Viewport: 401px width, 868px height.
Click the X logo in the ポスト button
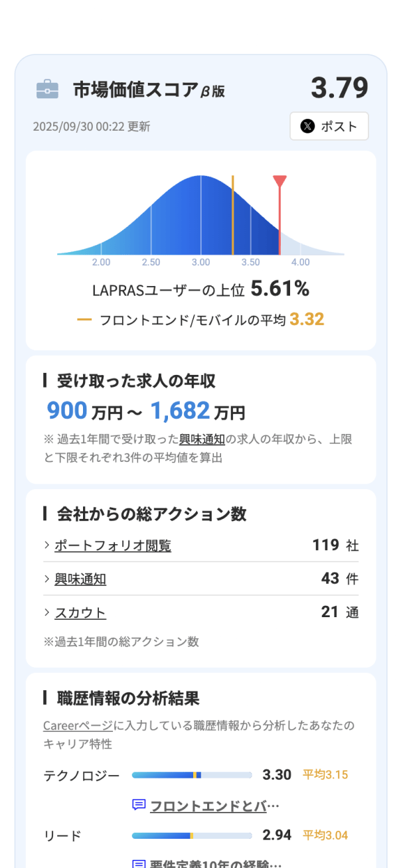point(307,126)
